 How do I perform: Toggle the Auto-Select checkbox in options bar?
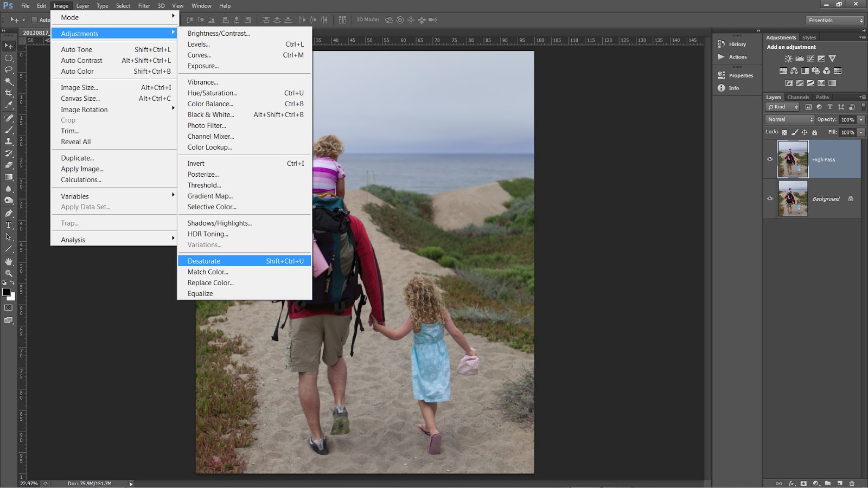[x=34, y=20]
